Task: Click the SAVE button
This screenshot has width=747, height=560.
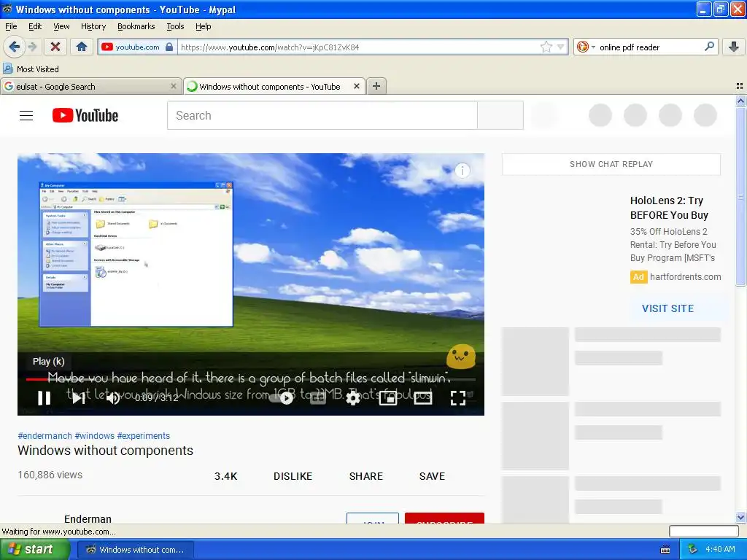Action: coord(432,476)
